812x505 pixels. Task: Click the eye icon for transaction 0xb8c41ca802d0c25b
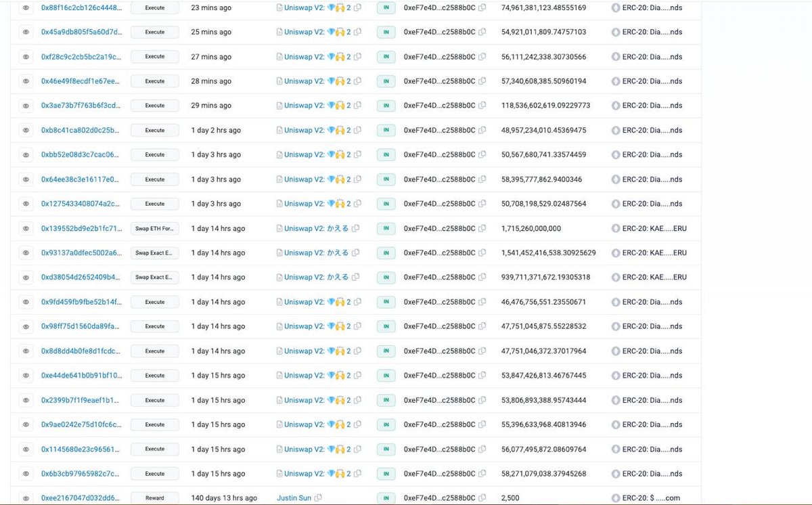tap(26, 130)
